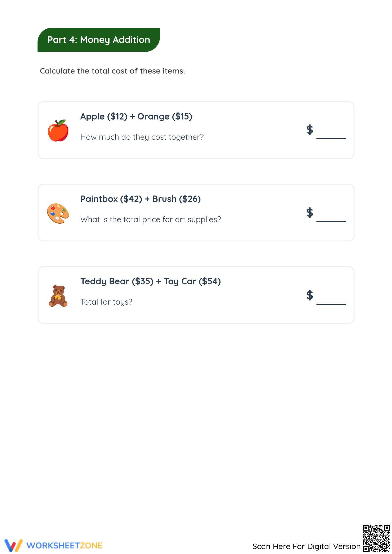Click the How much do they cost together question
The image size is (392, 554).
click(142, 137)
